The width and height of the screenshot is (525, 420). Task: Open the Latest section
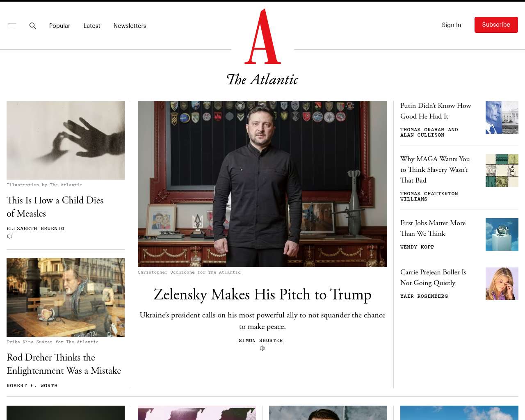92,26
